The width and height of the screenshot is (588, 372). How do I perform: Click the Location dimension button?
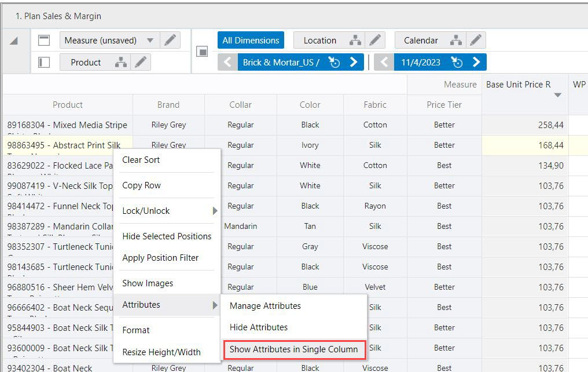(x=320, y=40)
